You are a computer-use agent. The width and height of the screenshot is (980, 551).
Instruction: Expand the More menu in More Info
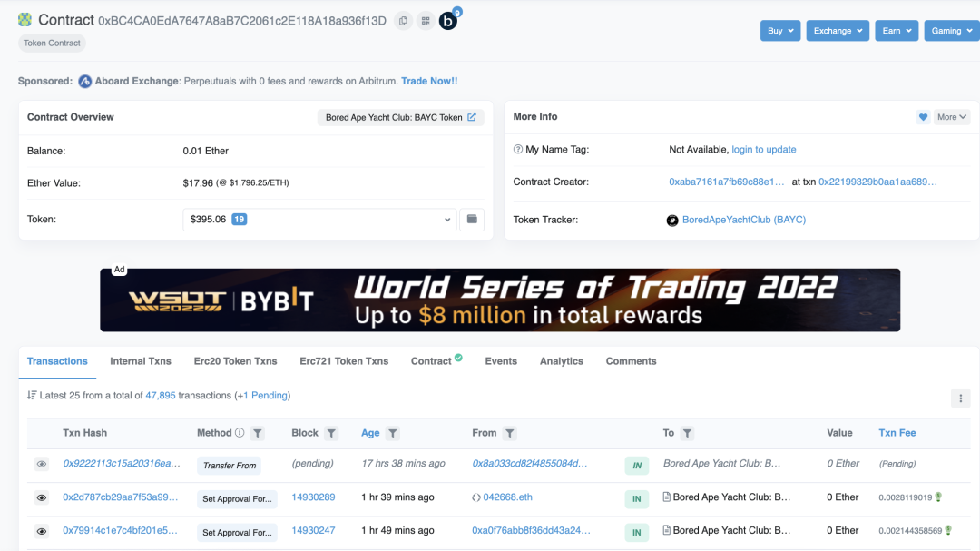tap(951, 117)
